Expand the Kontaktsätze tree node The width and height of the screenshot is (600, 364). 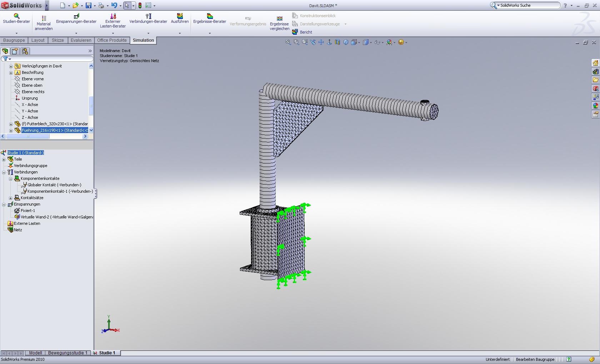(x=11, y=198)
